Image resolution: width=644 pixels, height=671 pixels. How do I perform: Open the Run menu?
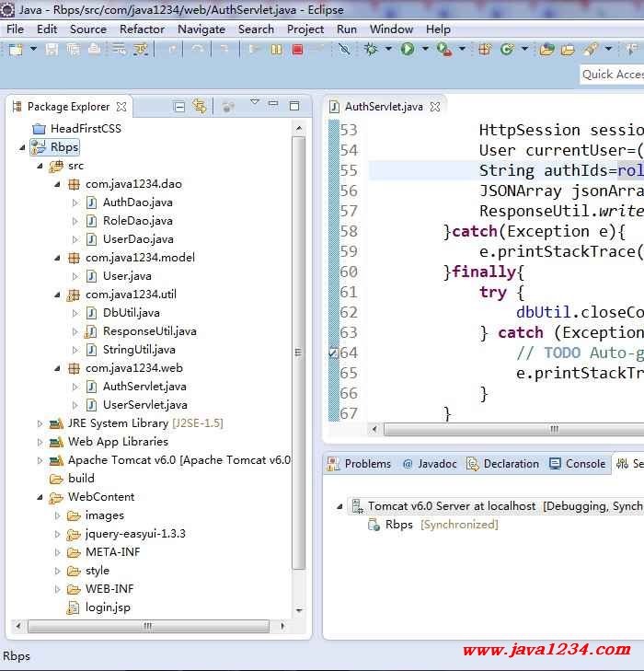coord(346,29)
